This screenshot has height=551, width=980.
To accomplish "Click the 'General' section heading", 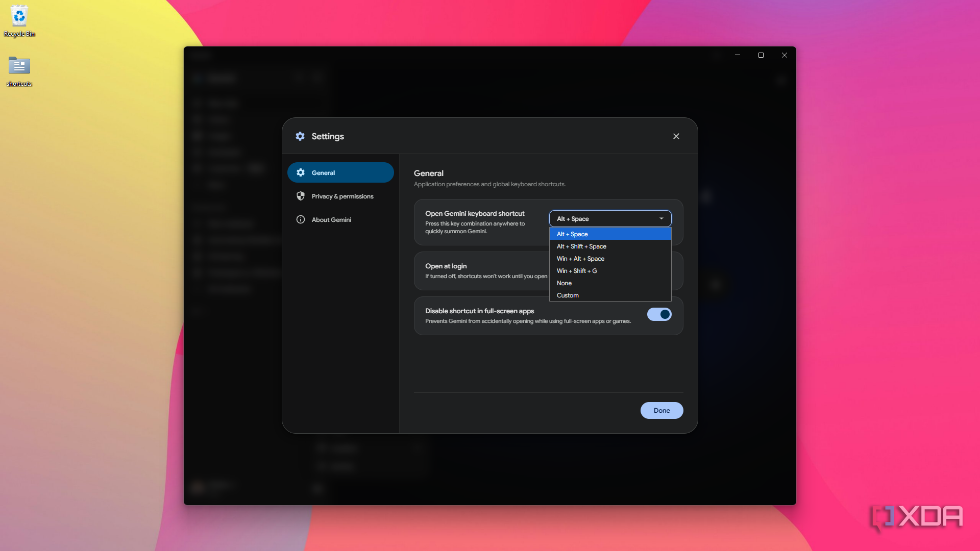I will coord(428,173).
